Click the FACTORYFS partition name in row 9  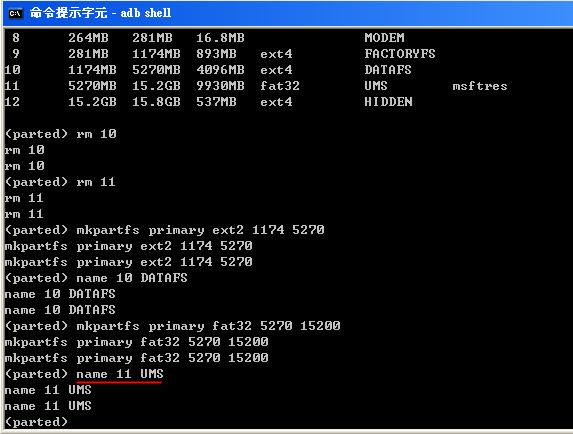click(400, 54)
